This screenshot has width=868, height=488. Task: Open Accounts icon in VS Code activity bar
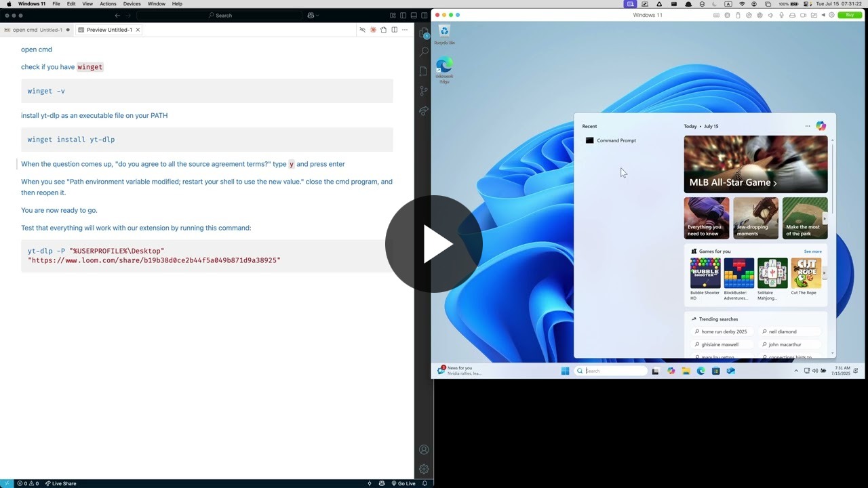coord(424,449)
